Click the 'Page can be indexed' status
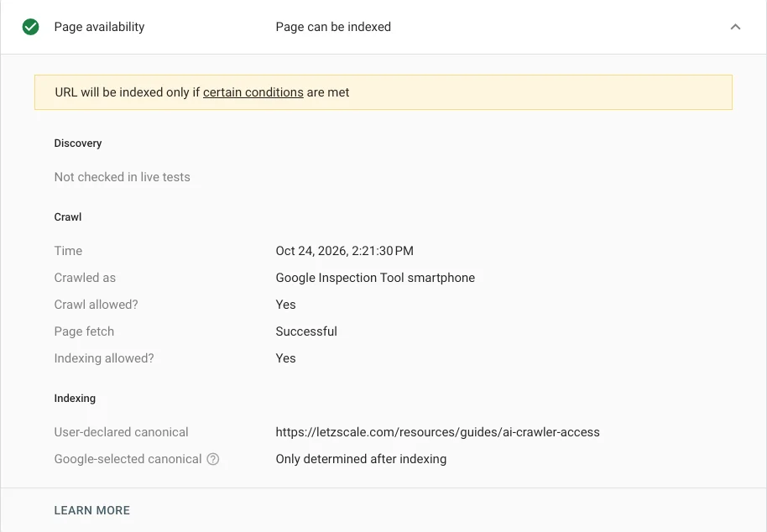Image resolution: width=767 pixels, height=532 pixels. point(333,27)
